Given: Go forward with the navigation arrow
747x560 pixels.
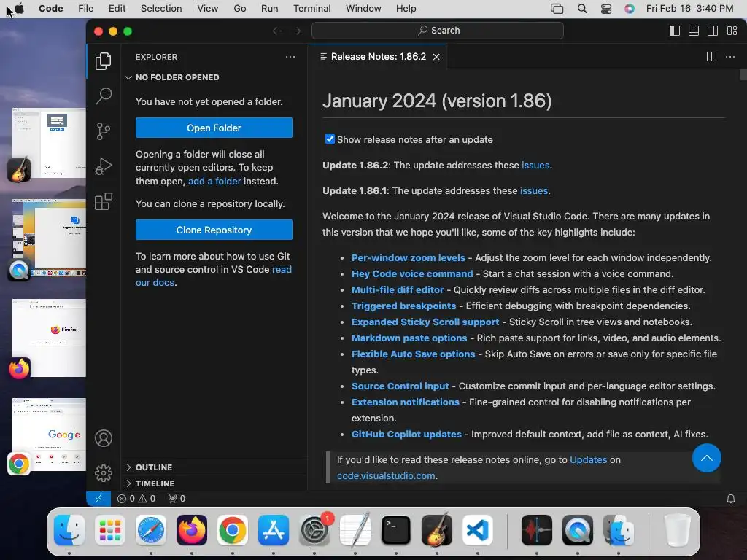Looking at the screenshot, I should pyautogui.click(x=296, y=31).
